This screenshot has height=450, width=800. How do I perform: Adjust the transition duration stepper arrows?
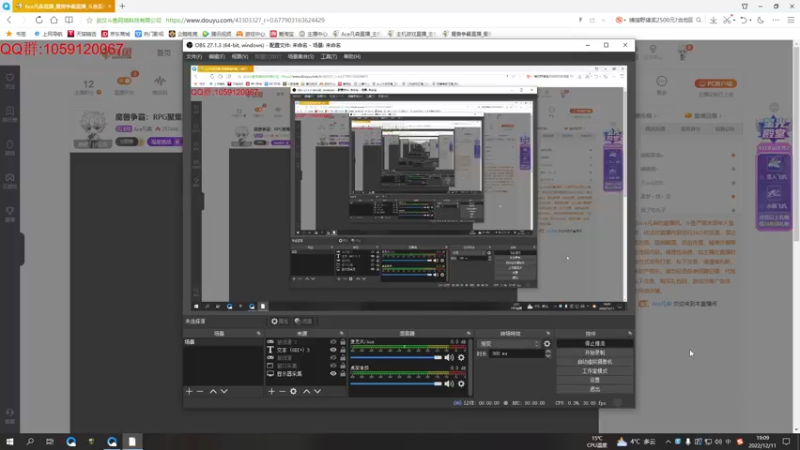pos(548,354)
